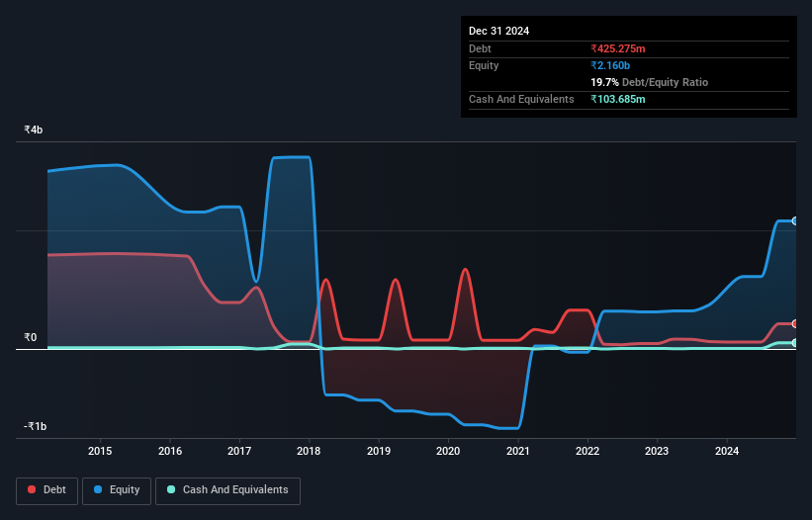Select the Equity end-point marker on chart

click(x=795, y=220)
